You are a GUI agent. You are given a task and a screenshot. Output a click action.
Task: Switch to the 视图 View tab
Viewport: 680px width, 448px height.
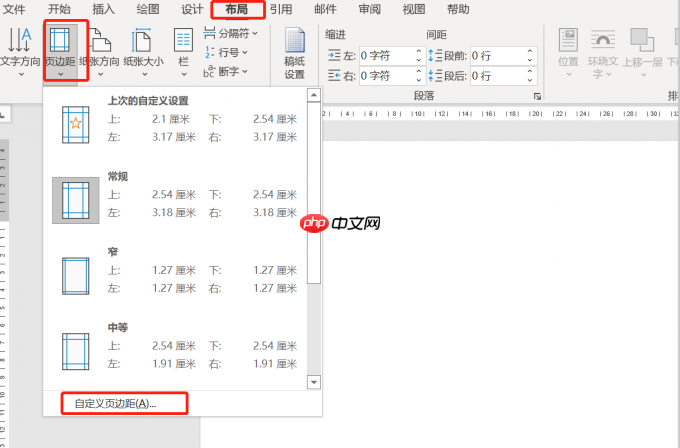[x=414, y=9]
